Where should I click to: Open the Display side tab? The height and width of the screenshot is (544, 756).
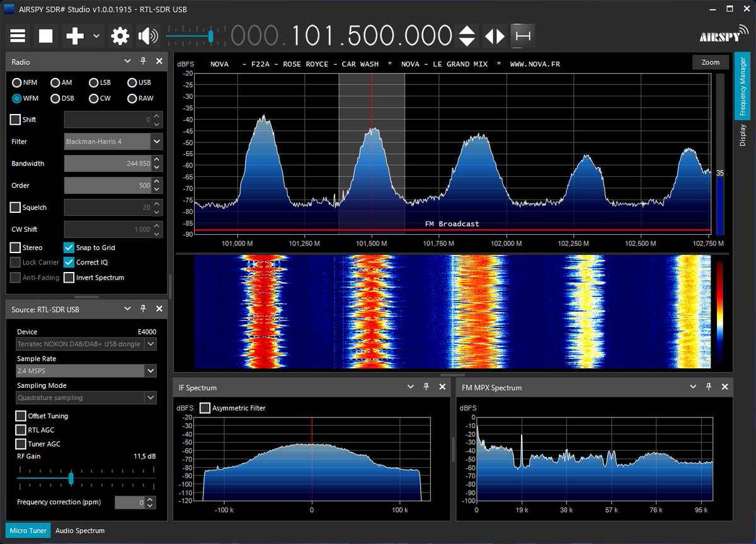(x=742, y=135)
